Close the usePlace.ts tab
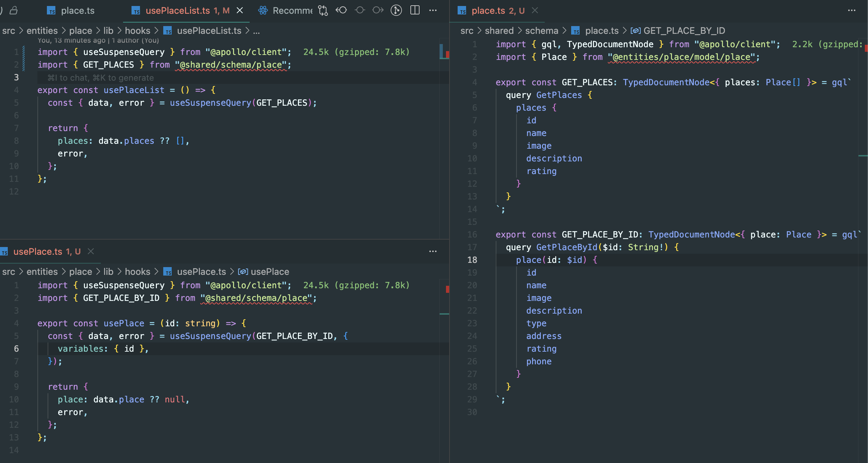The width and height of the screenshot is (868, 463). tap(91, 251)
